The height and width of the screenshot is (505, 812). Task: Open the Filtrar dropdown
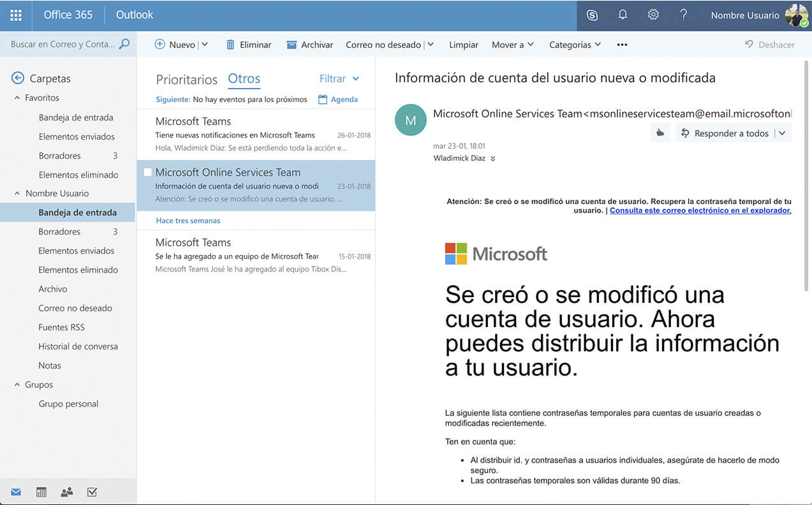[x=339, y=78]
